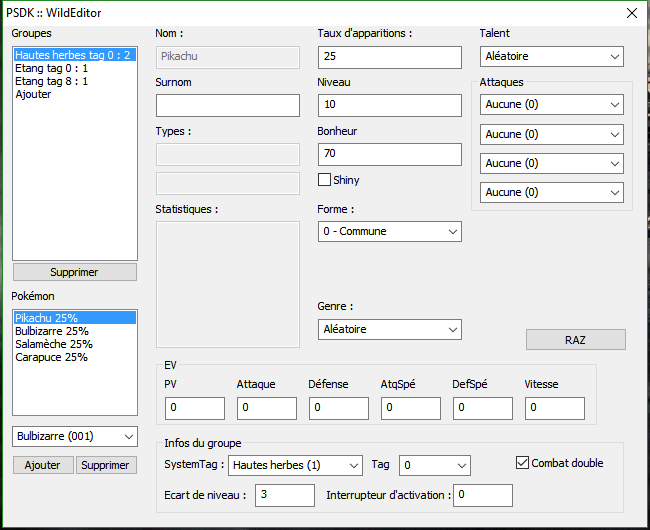Click the RAZ button
The image size is (650, 530).
click(x=575, y=340)
